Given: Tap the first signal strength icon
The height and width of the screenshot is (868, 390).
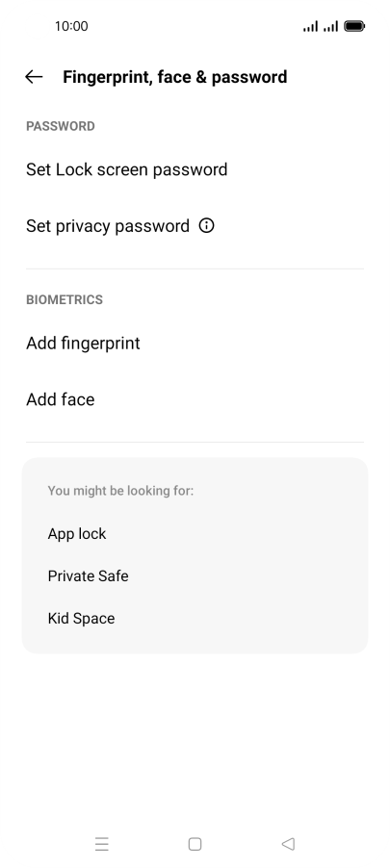Looking at the screenshot, I should [x=310, y=26].
